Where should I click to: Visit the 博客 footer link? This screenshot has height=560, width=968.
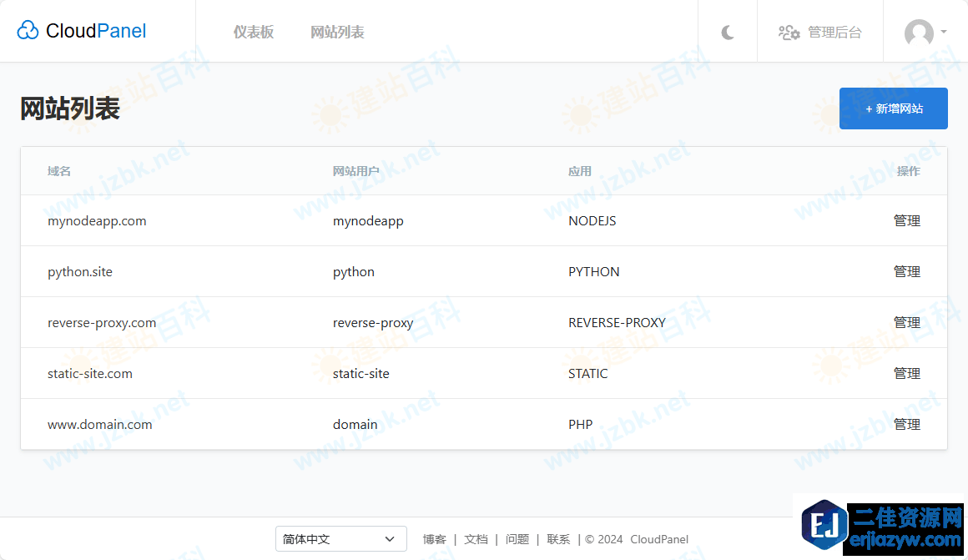[x=435, y=538]
